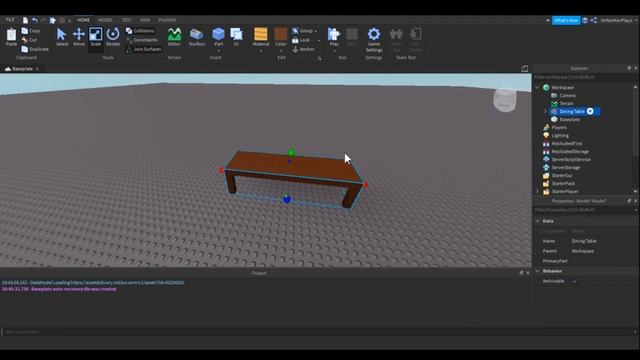Click the Paste clipboard icon
This screenshot has width=640, height=360.
[x=11, y=36]
